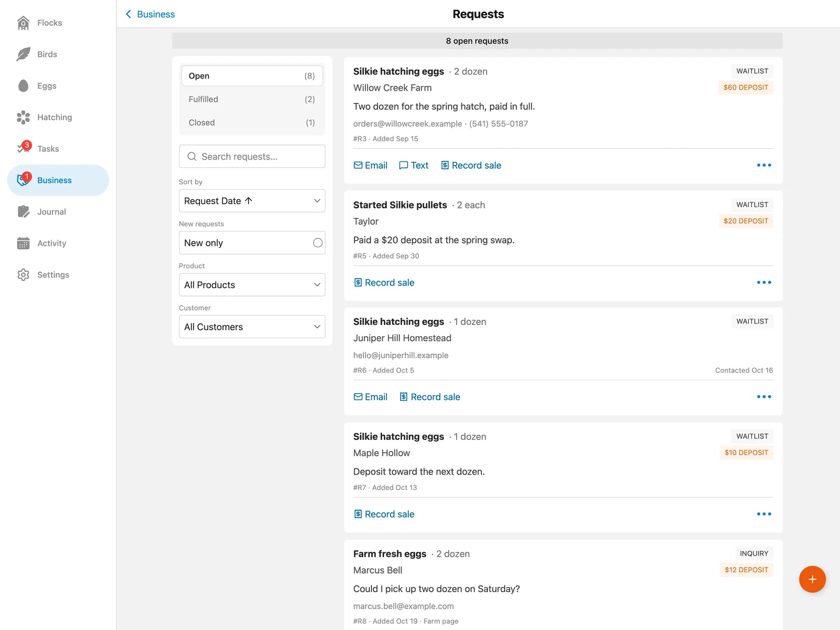
Task: Show Fulfilled requests
Action: 252,99
